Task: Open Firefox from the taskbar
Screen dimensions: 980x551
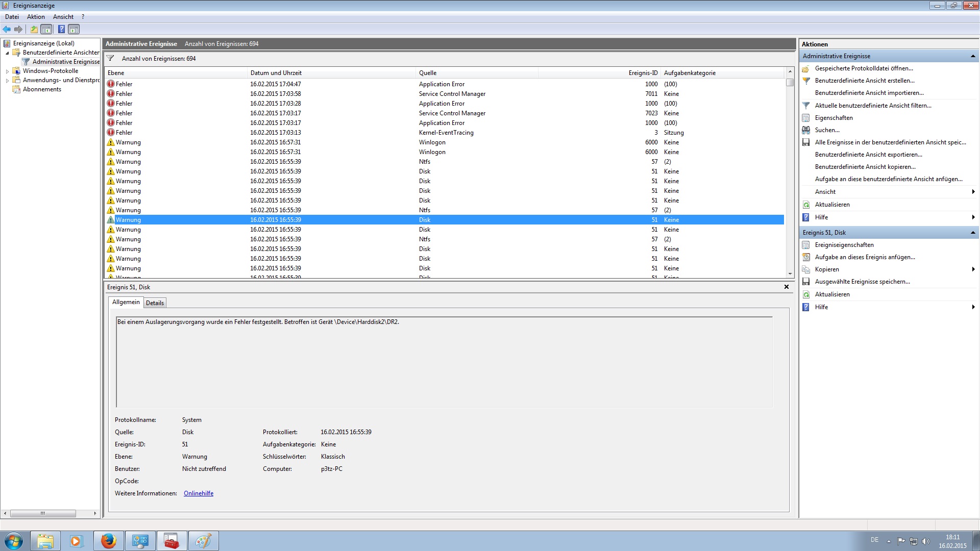Action: coord(108,541)
